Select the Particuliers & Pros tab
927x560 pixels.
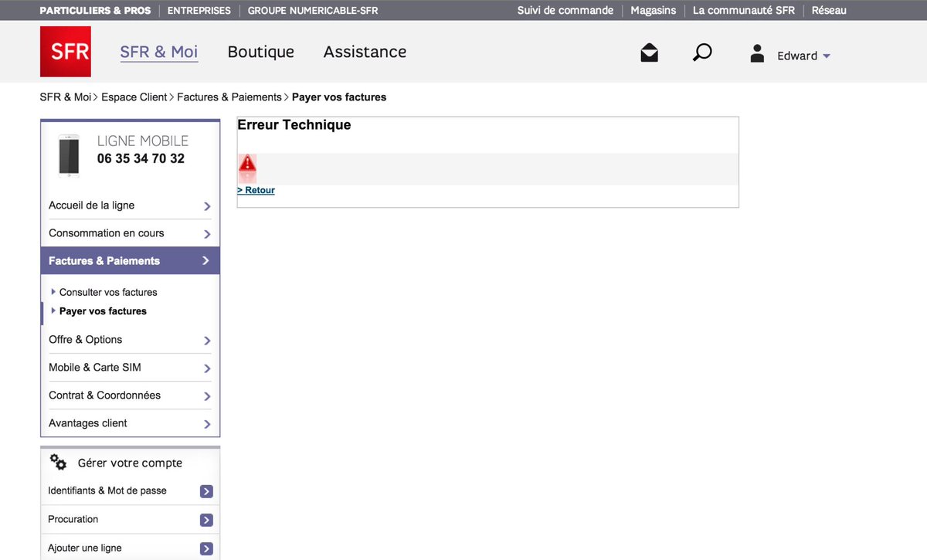[95, 10]
